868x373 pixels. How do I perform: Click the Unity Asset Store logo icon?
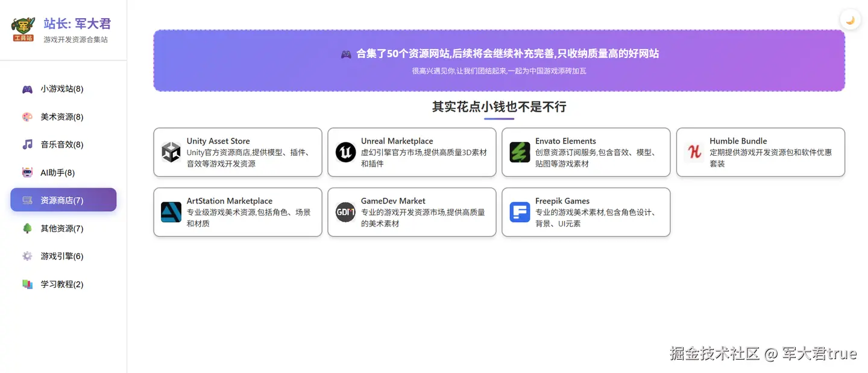click(x=171, y=152)
